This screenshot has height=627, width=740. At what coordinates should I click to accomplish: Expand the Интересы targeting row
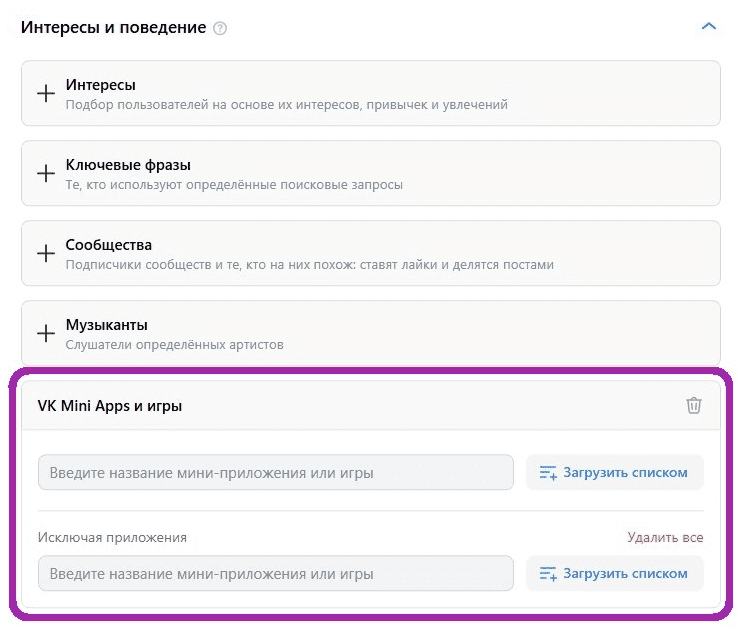click(x=370, y=94)
